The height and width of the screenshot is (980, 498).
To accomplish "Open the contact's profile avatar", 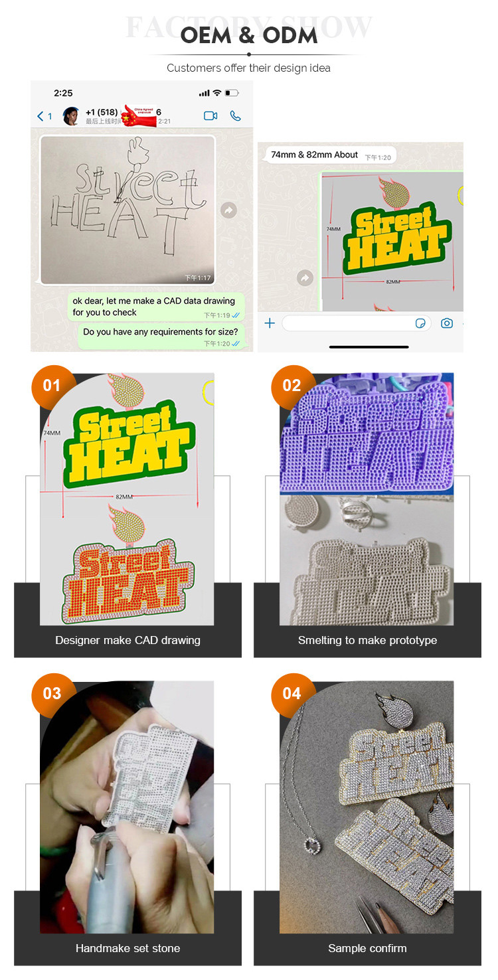I will 71,116.
